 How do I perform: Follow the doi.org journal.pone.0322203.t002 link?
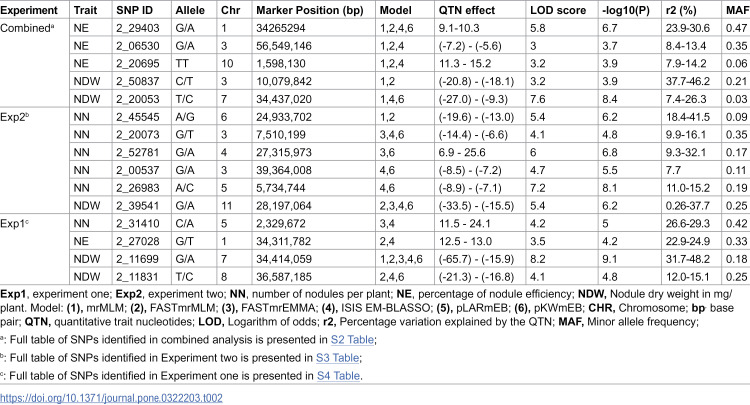coord(111,398)
